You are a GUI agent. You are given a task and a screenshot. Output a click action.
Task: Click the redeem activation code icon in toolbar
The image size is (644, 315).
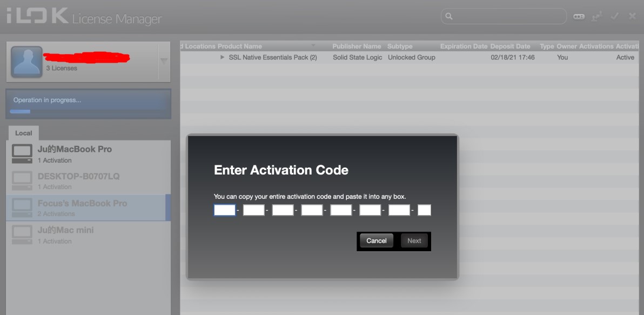pyautogui.click(x=579, y=16)
